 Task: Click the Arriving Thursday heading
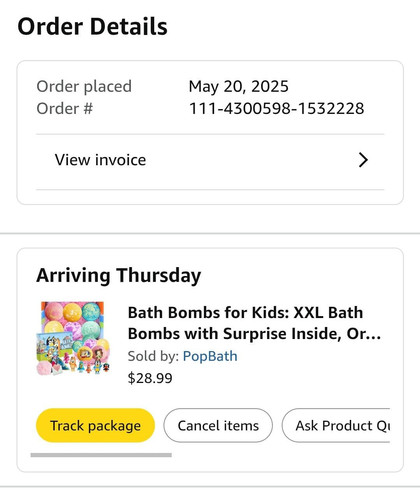point(119,276)
